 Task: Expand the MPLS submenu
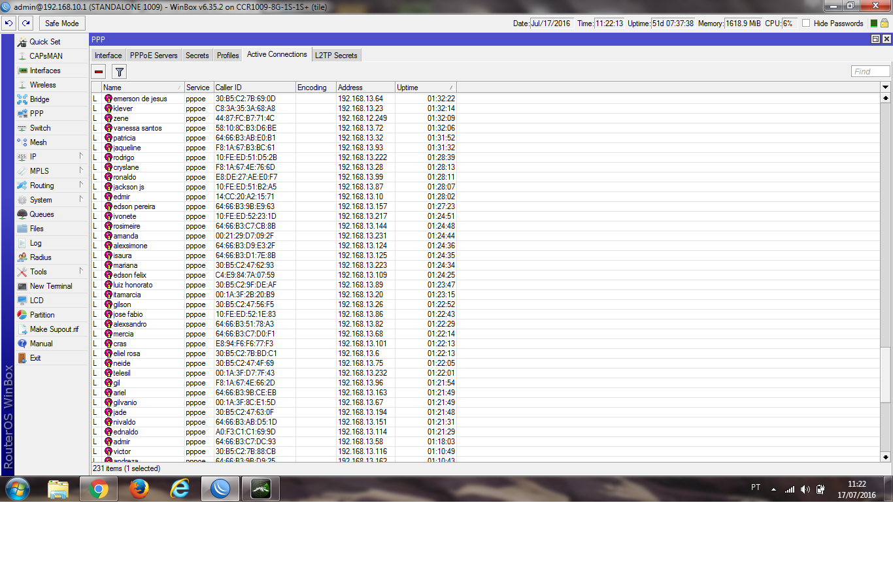click(81, 171)
